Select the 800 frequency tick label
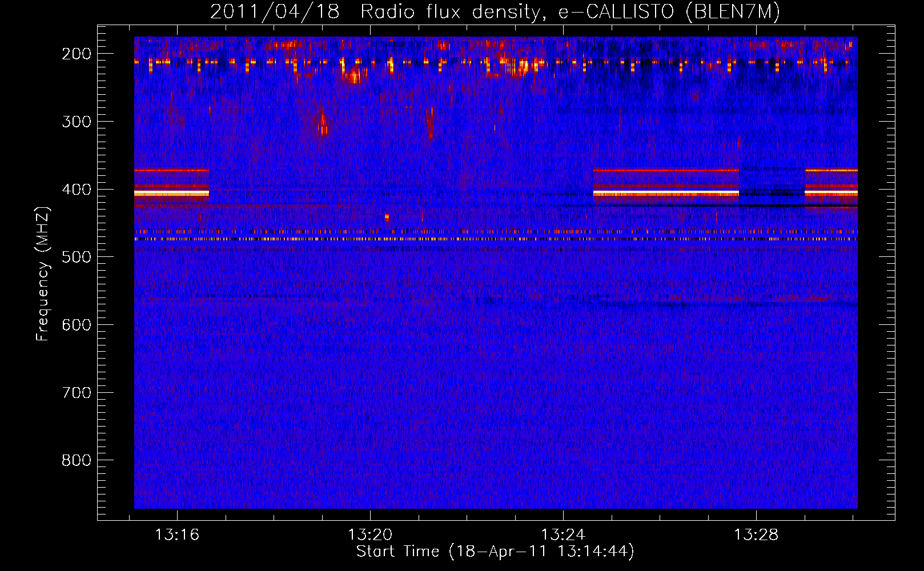 [x=77, y=460]
